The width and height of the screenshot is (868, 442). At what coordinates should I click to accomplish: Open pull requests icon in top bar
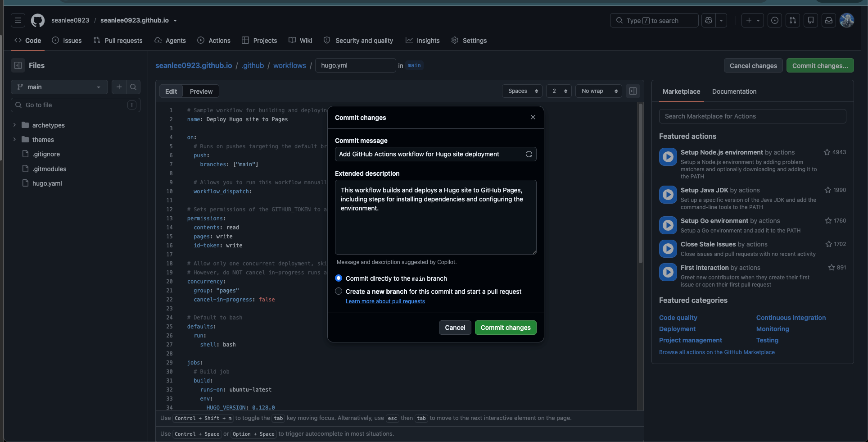point(793,20)
